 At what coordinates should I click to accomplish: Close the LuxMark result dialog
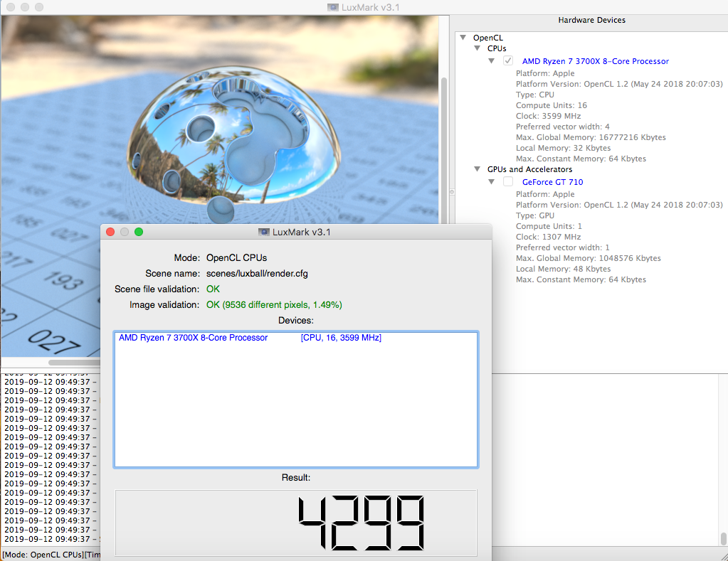coord(110,232)
